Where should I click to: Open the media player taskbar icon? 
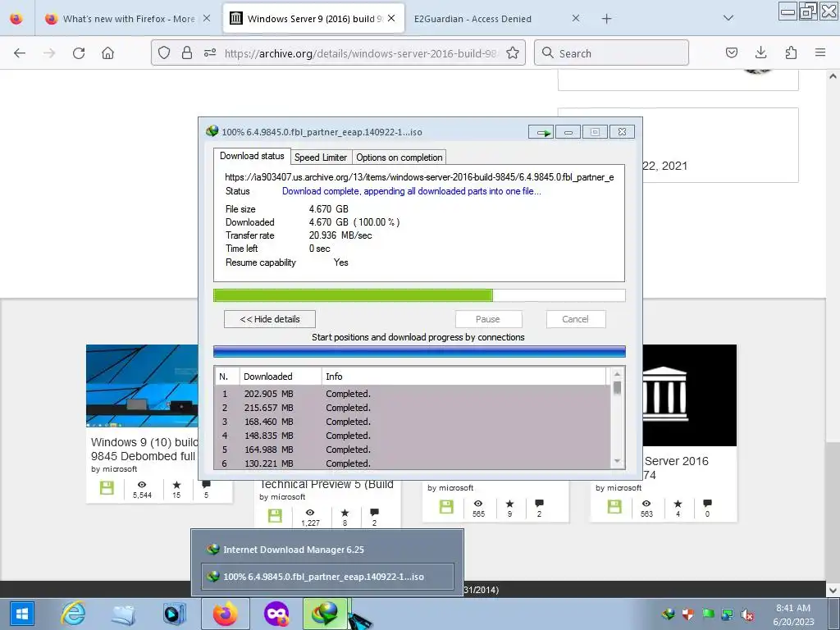pyautogui.click(x=174, y=614)
